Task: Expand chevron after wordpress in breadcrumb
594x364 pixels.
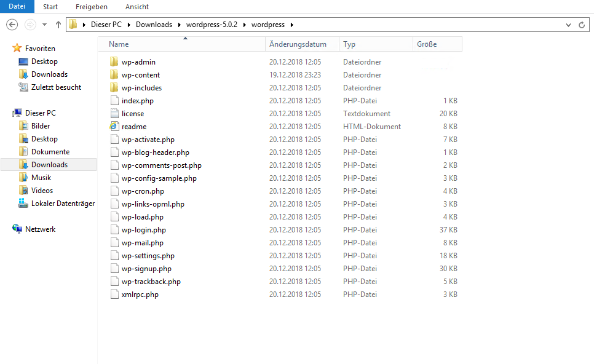Action: [x=291, y=25]
